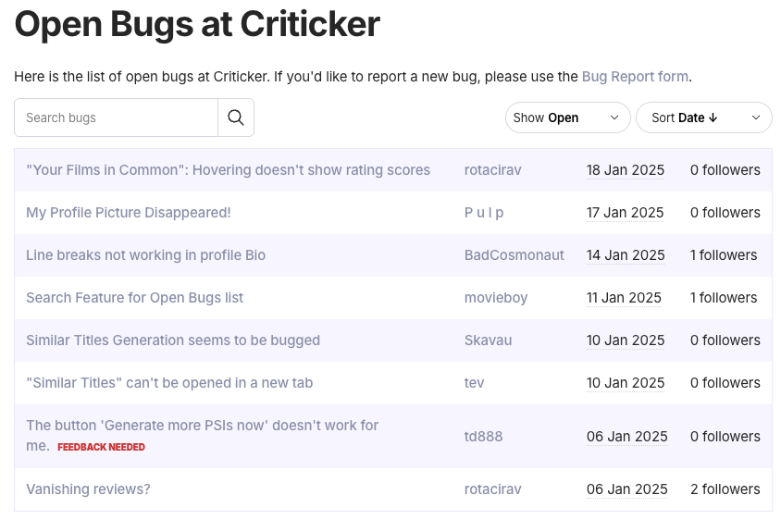Image resolution: width=781 pixels, height=532 pixels.
Task: View P u l p user profile
Action: [484, 213]
